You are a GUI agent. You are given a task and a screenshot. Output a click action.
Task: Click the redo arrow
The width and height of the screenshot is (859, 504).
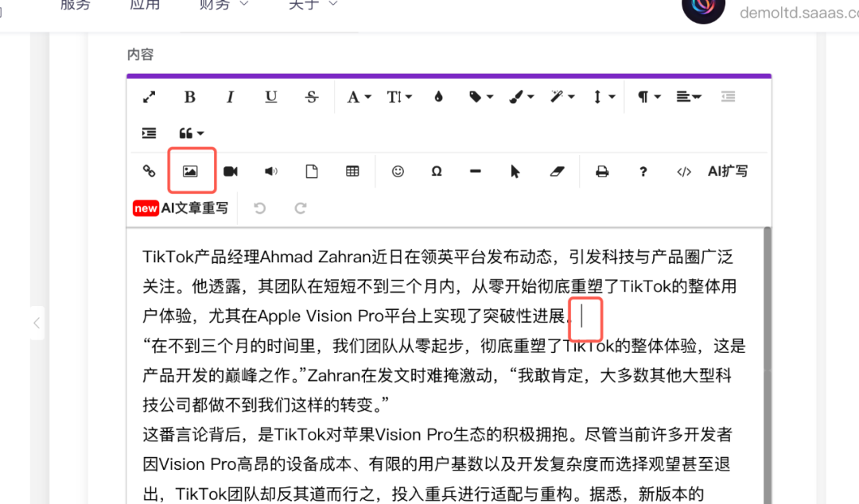[x=300, y=207]
